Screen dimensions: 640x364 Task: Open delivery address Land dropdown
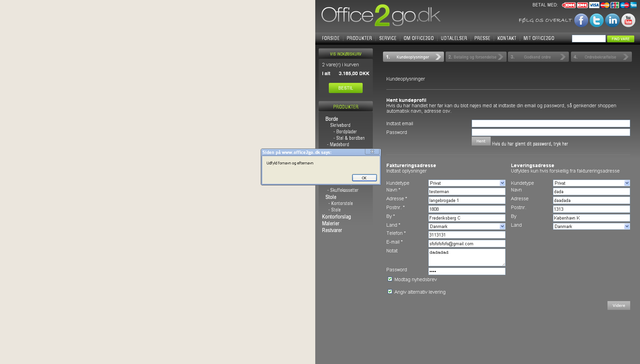tap(591, 226)
